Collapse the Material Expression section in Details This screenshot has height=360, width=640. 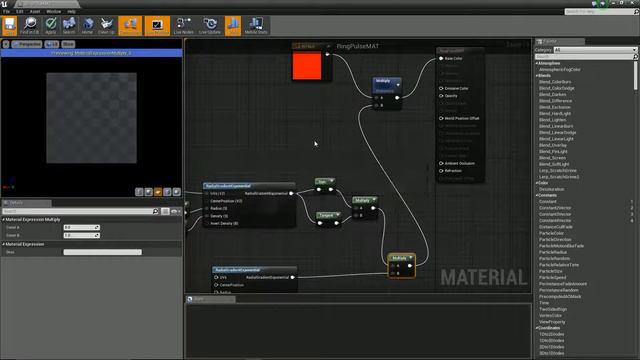(4, 244)
